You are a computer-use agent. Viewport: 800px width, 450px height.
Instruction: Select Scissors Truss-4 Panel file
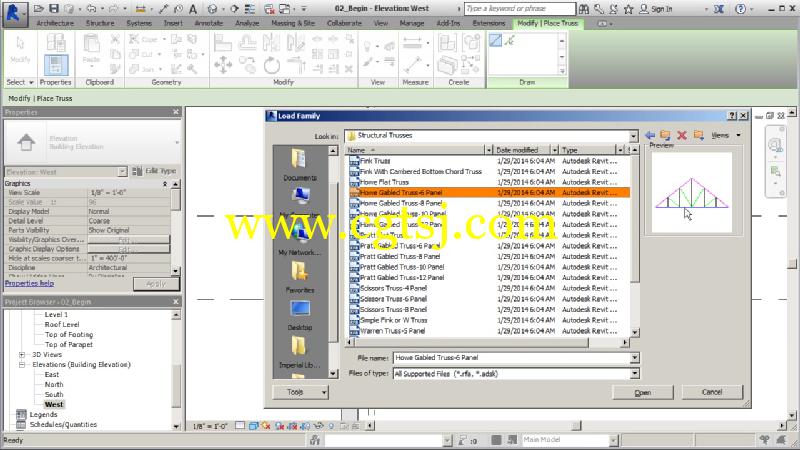tap(393, 288)
